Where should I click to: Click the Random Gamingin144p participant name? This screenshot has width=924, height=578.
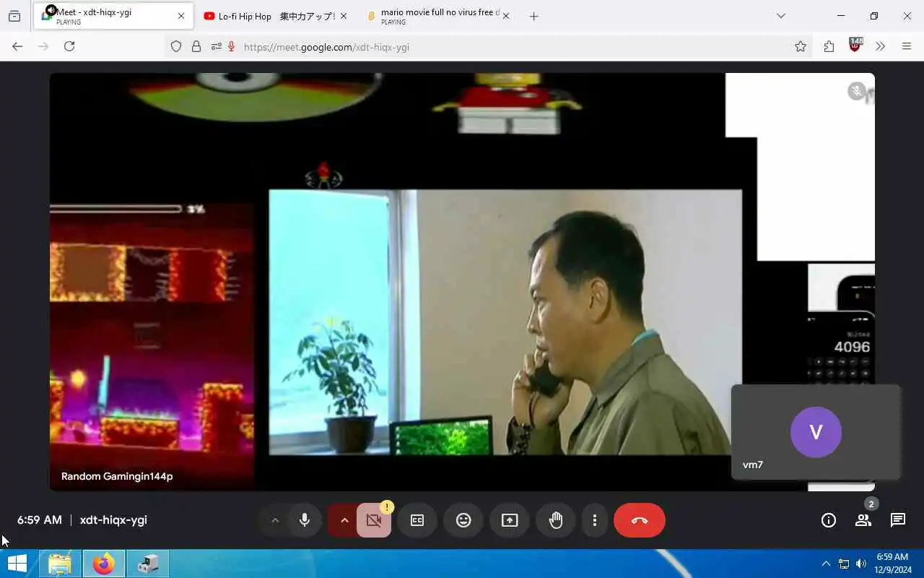(x=117, y=476)
